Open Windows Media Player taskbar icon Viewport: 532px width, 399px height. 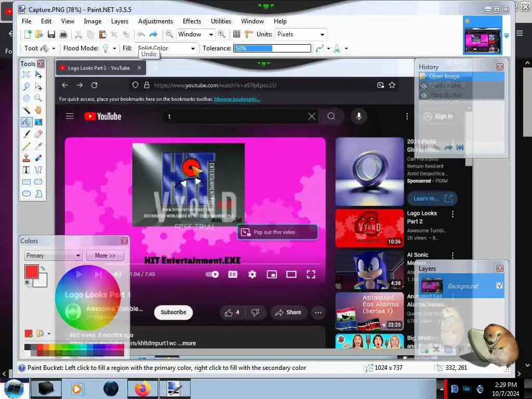[x=77, y=389]
